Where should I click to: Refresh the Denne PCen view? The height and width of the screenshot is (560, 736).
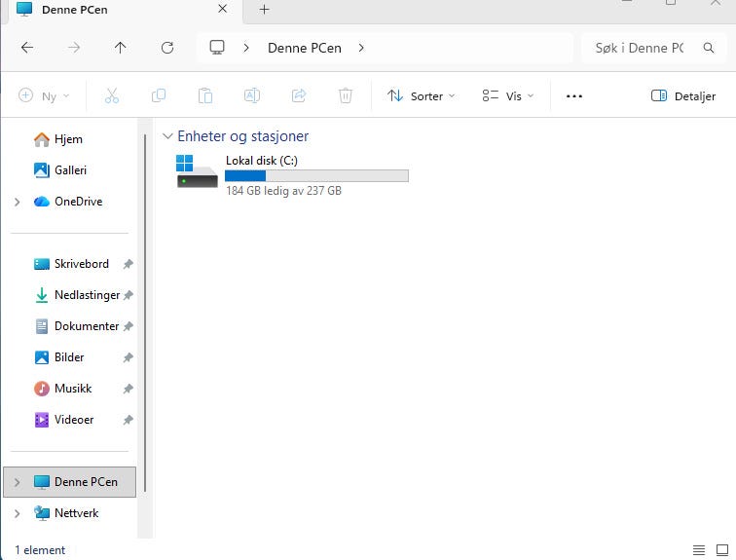[x=167, y=48]
